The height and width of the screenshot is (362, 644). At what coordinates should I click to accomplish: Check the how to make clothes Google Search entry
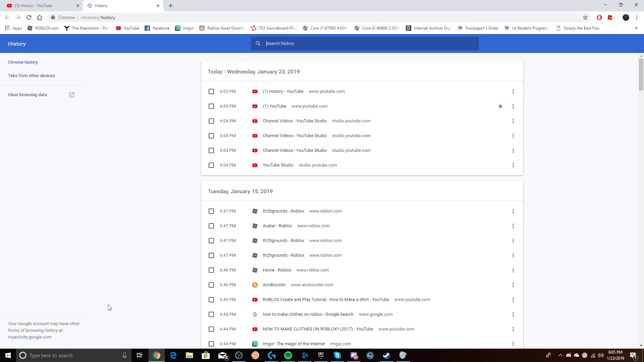point(211,314)
